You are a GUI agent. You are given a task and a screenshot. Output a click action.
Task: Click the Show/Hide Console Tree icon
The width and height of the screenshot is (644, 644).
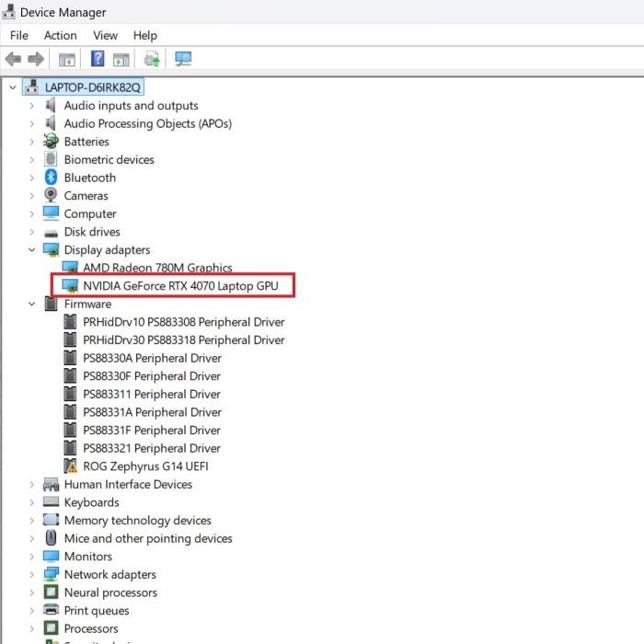pos(67,60)
